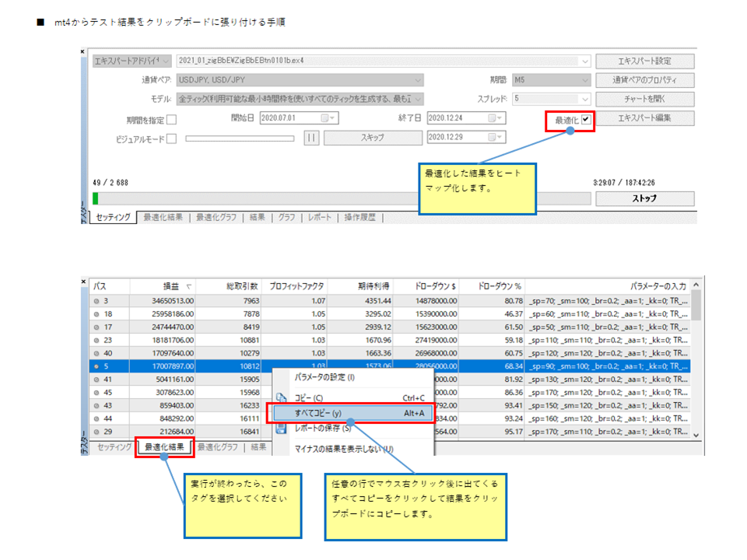Click the copy icon beside コピー (C)
Image resolution: width=747 pixels, height=560 pixels.
[281, 397]
